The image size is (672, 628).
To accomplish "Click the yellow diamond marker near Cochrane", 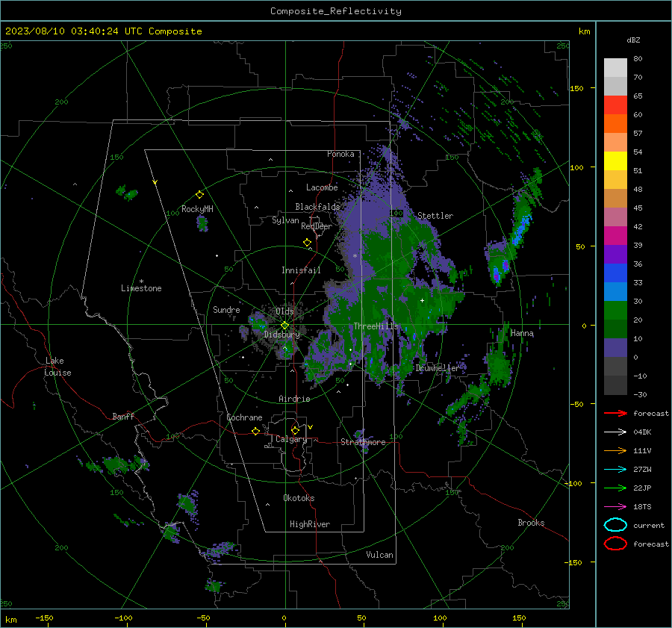I will point(255,431).
